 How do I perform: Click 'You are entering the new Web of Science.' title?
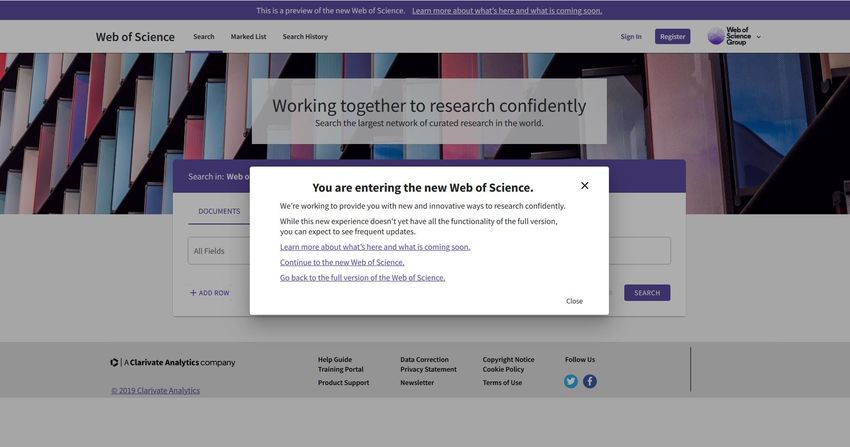423,187
